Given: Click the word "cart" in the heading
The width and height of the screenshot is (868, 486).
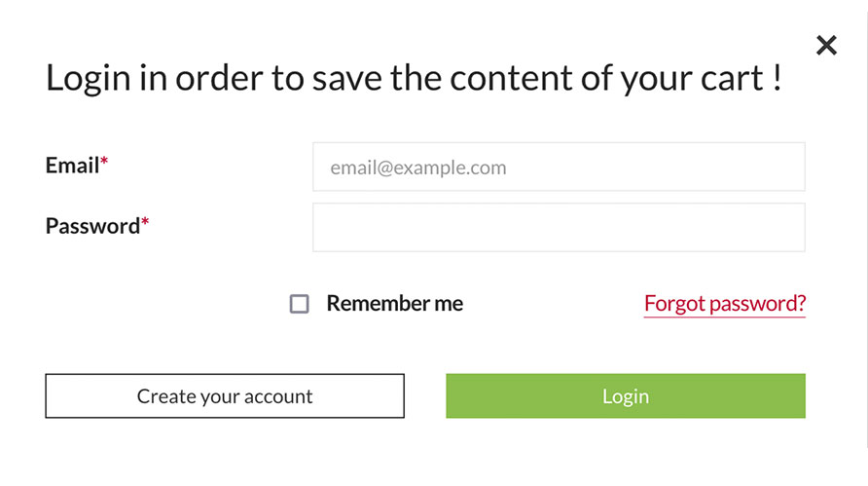Looking at the screenshot, I should [x=720, y=79].
